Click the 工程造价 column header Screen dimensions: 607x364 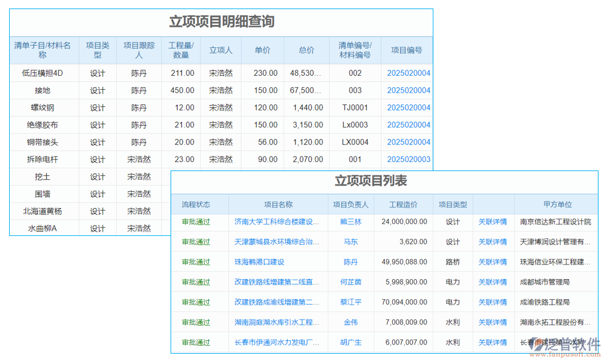(x=404, y=204)
